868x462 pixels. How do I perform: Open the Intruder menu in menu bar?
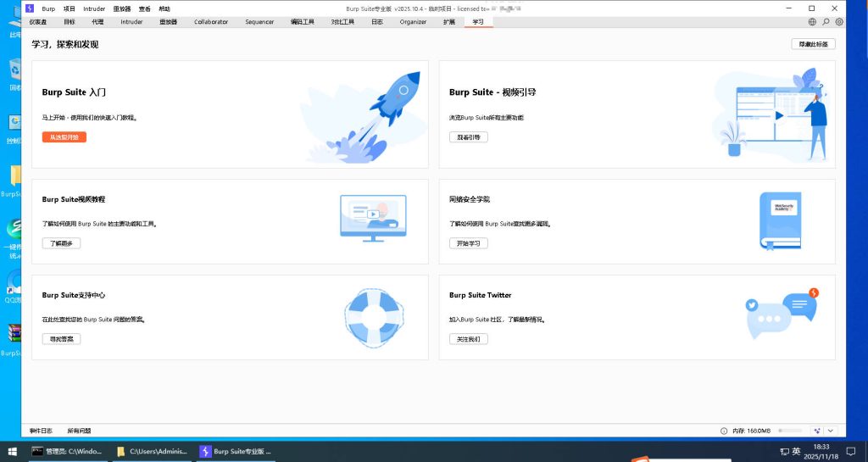[x=94, y=8]
